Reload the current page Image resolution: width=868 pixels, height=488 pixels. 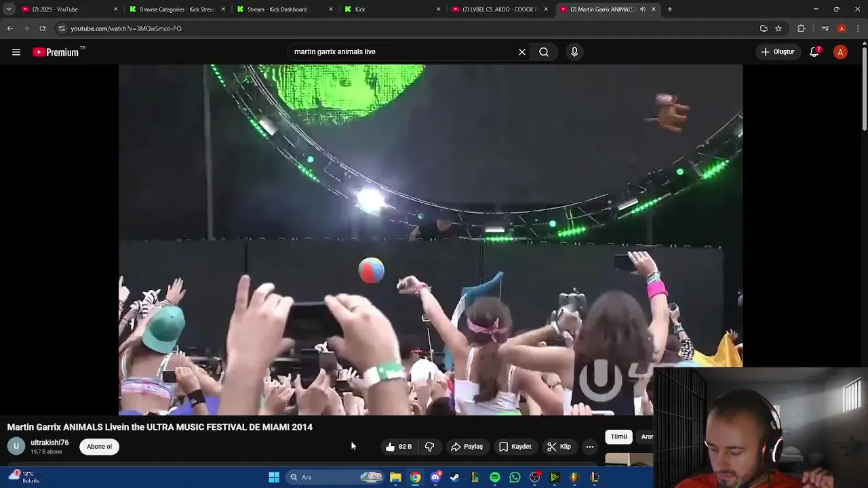point(42,28)
